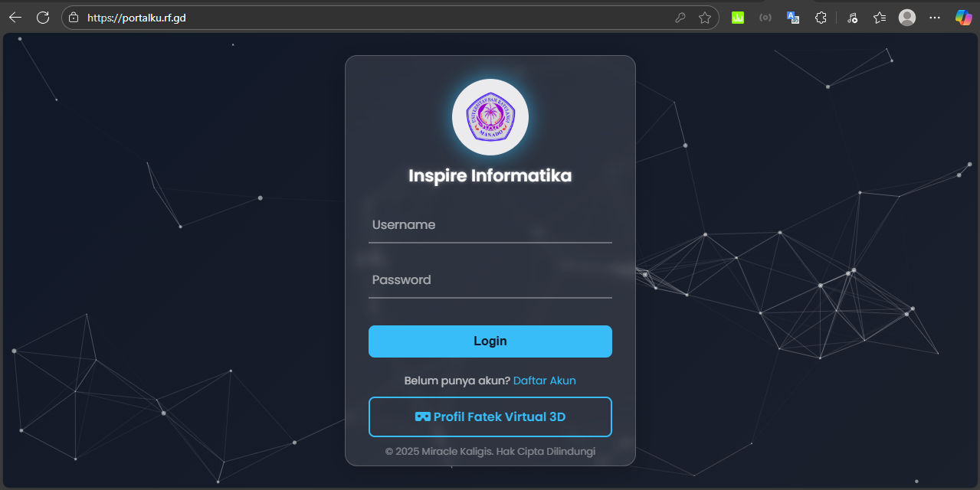Screen dimensions: 980x490
Task: Click the green equalizer extension icon
Action: pyautogui.click(x=737, y=17)
